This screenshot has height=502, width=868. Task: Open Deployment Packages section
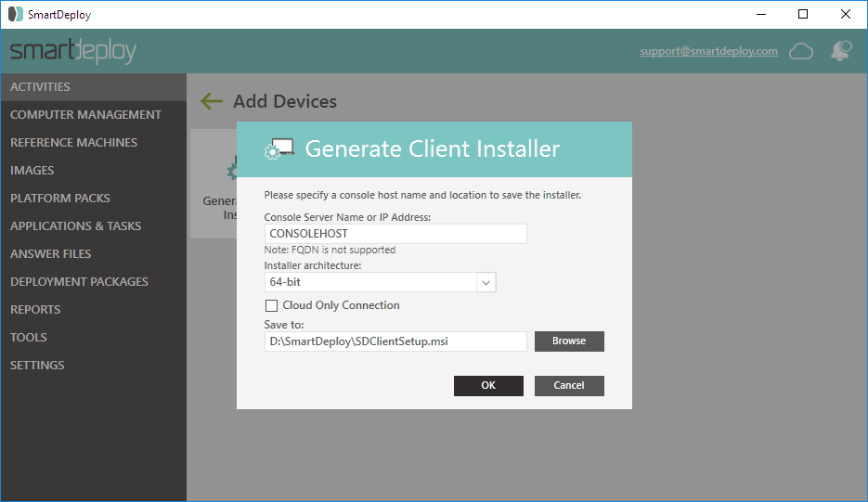94,281
